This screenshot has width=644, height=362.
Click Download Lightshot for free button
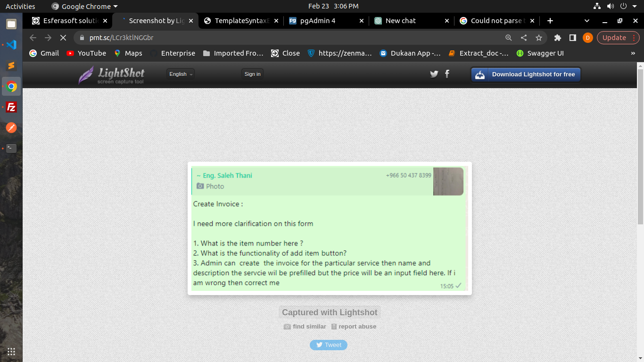(526, 74)
